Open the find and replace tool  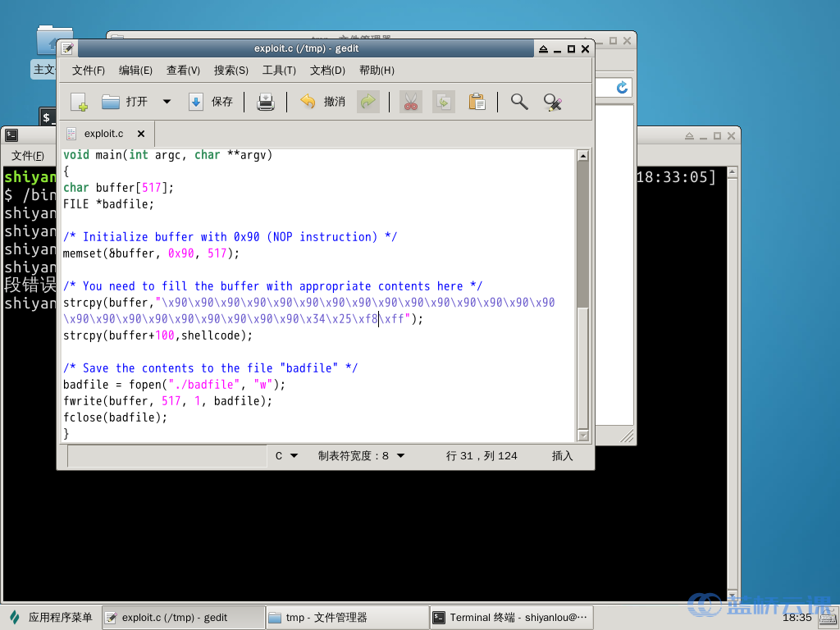click(x=552, y=102)
